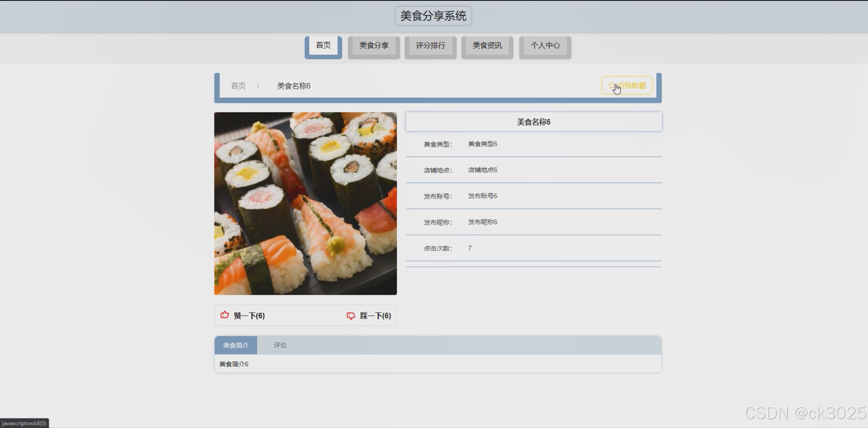Image resolution: width=868 pixels, height=428 pixels.
Task: Click the 美食名称6 breadcrumb item
Action: click(x=294, y=86)
